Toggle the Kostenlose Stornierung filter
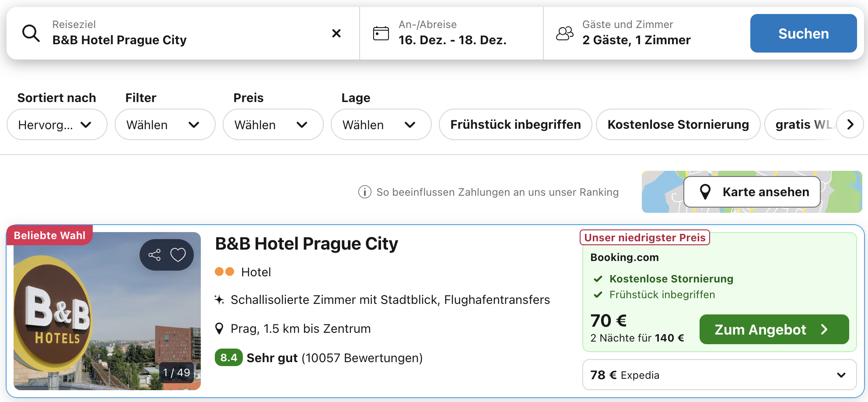Viewport: 868px width, 402px height. click(x=678, y=125)
